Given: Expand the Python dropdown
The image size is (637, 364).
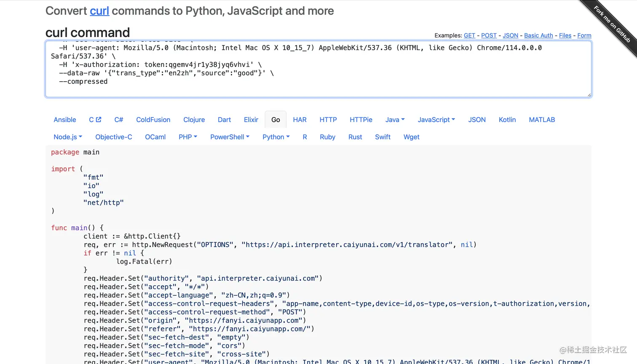Looking at the screenshot, I should point(276,137).
